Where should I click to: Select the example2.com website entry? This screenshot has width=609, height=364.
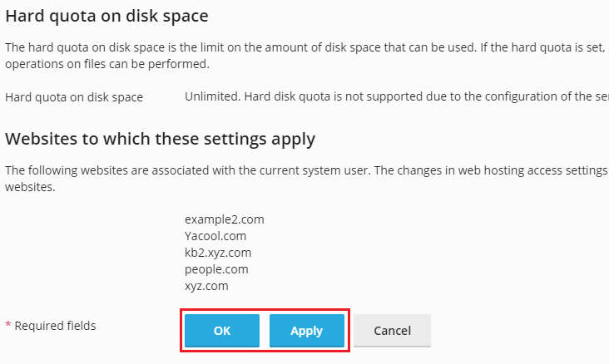[225, 219]
